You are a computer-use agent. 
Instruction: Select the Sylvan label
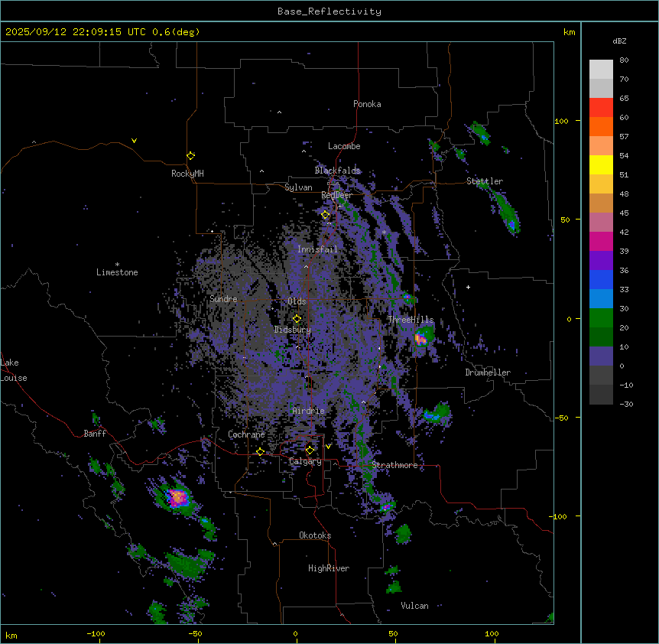[x=298, y=187]
